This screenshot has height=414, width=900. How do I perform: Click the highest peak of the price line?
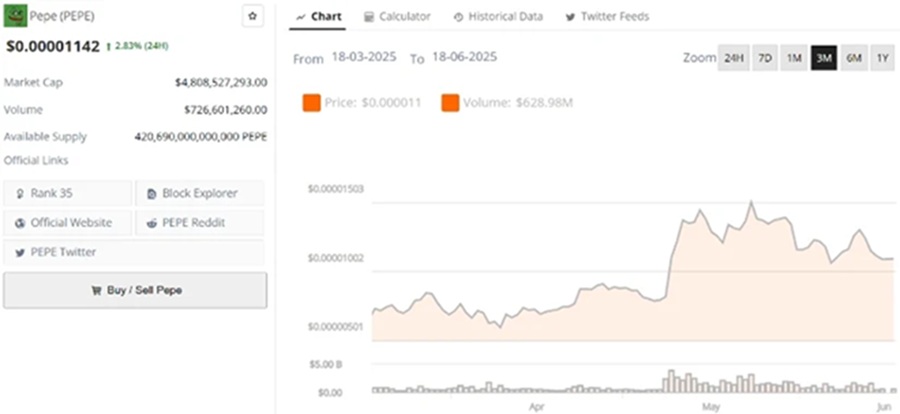(751, 202)
